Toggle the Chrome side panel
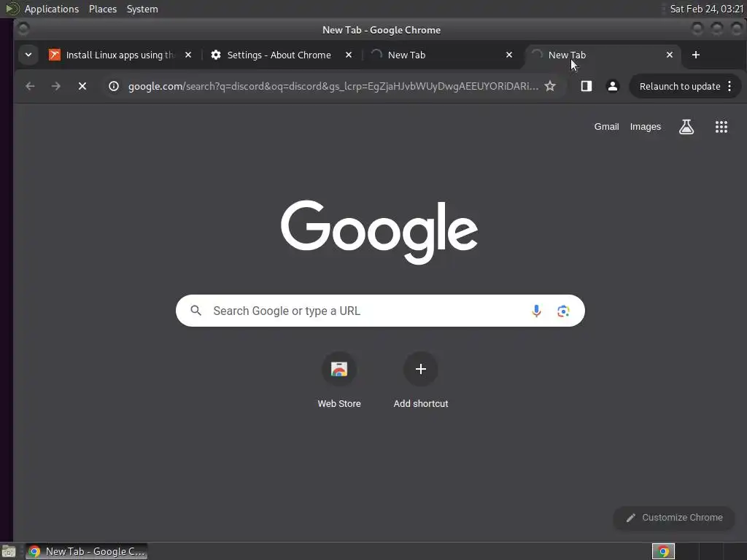 tap(586, 86)
